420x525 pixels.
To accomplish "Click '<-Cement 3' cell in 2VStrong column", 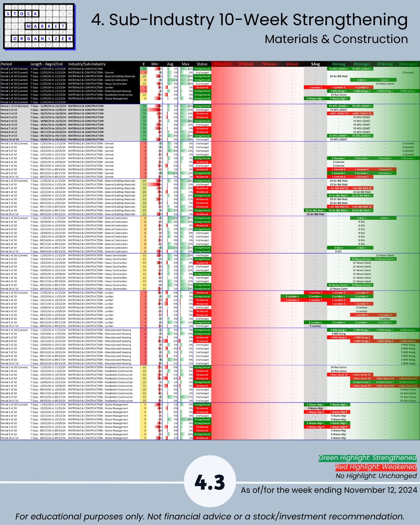I will coord(385,170).
